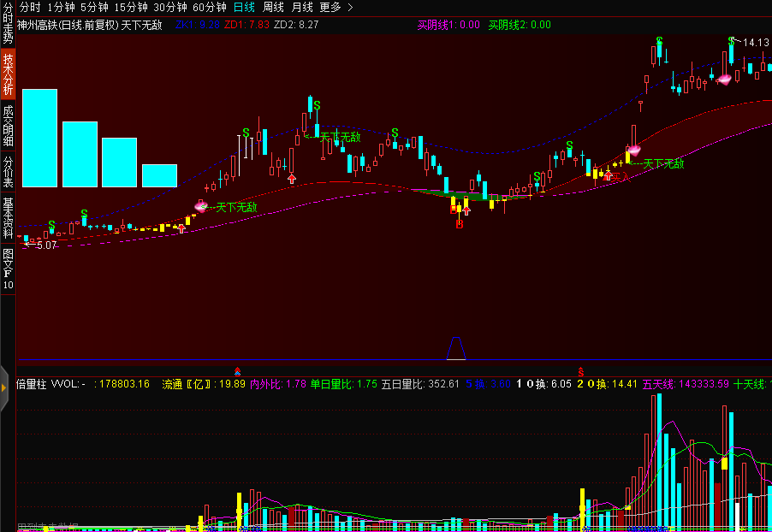Click the 买阴线1: 0.00 readout
The image size is (772, 532).
[448, 25]
